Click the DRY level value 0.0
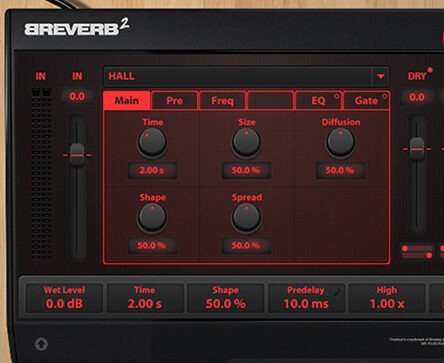 click(x=417, y=97)
